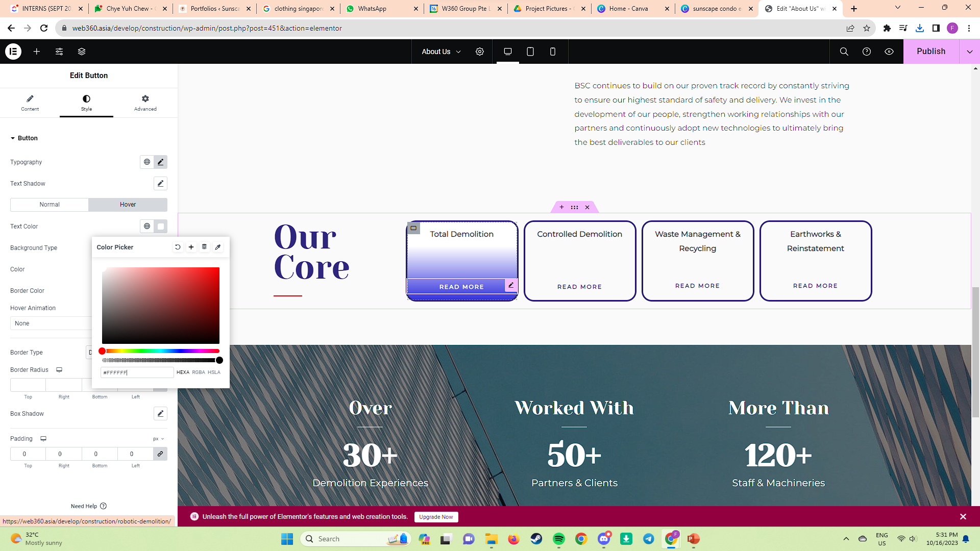Open Text Color global colors globe
The width and height of the screenshot is (980, 551).
coord(147,226)
